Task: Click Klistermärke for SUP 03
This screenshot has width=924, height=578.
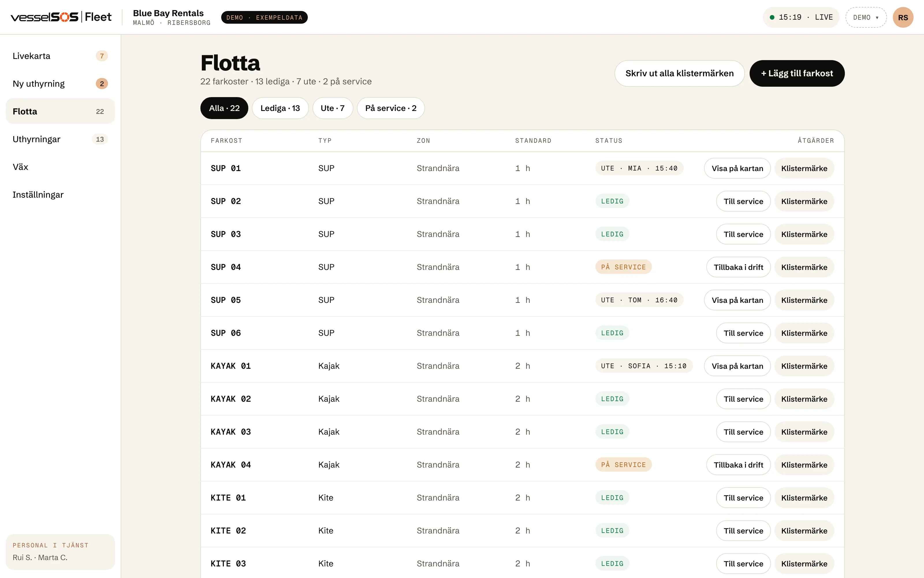Action: pos(804,234)
